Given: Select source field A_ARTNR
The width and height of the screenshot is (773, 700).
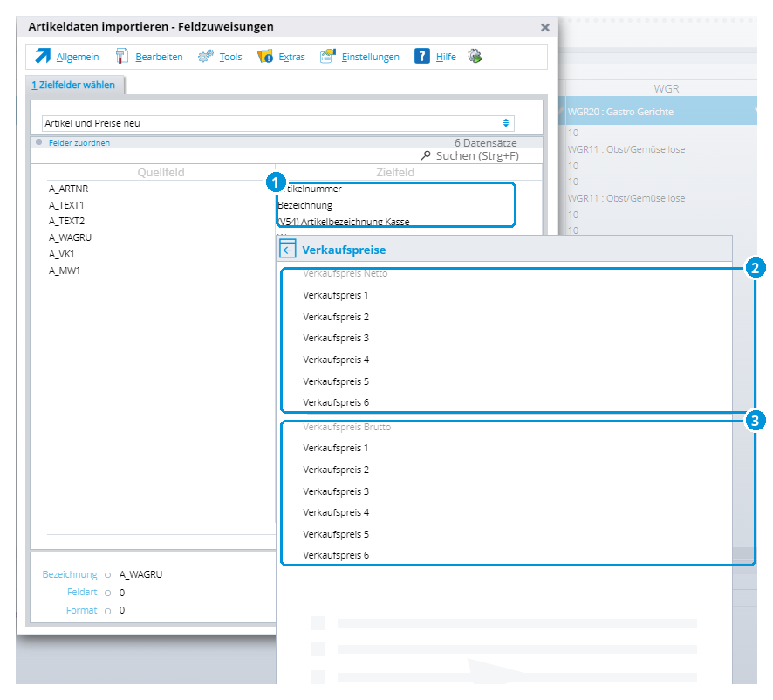Looking at the screenshot, I should click(x=69, y=189).
